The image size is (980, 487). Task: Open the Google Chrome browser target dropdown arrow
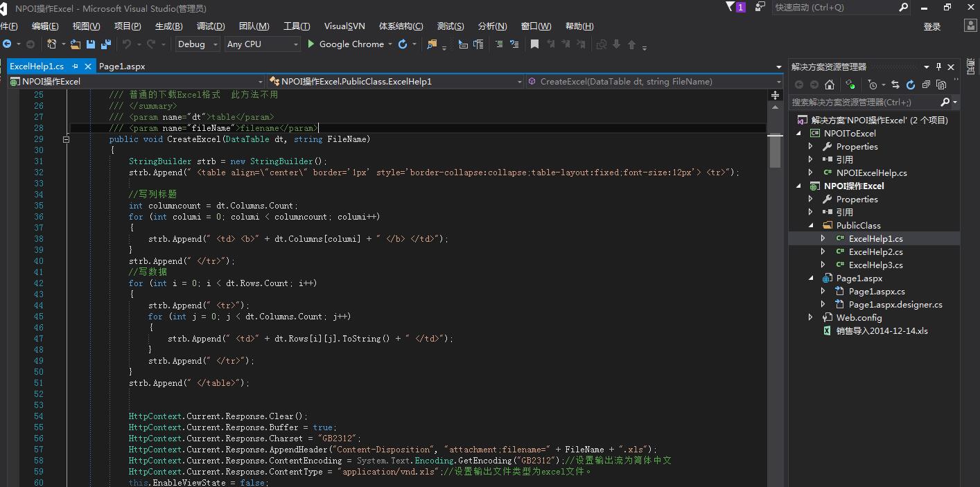(391, 44)
